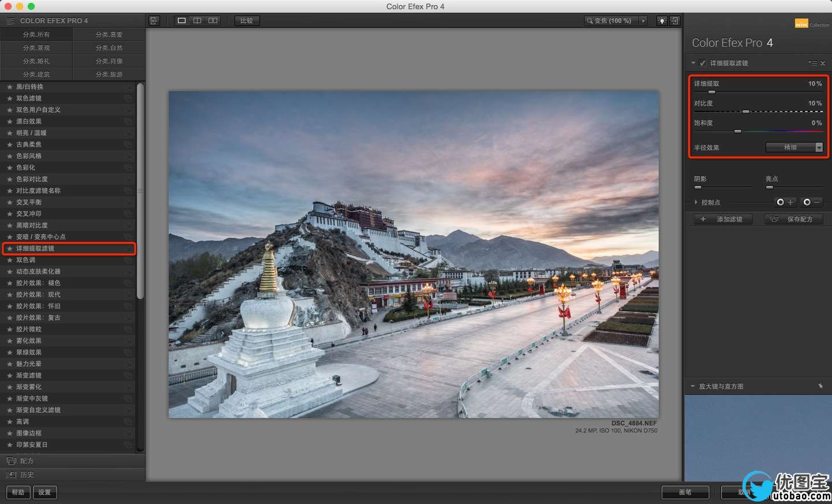Hide the right panel with the panel toggle icon
The width and height of the screenshot is (832, 504).
(x=674, y=21)
